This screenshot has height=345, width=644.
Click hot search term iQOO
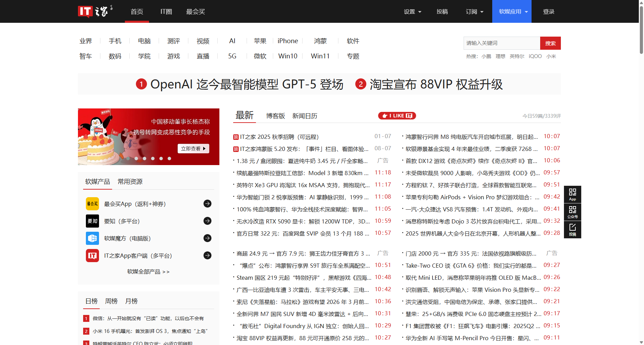click(535, 56)
